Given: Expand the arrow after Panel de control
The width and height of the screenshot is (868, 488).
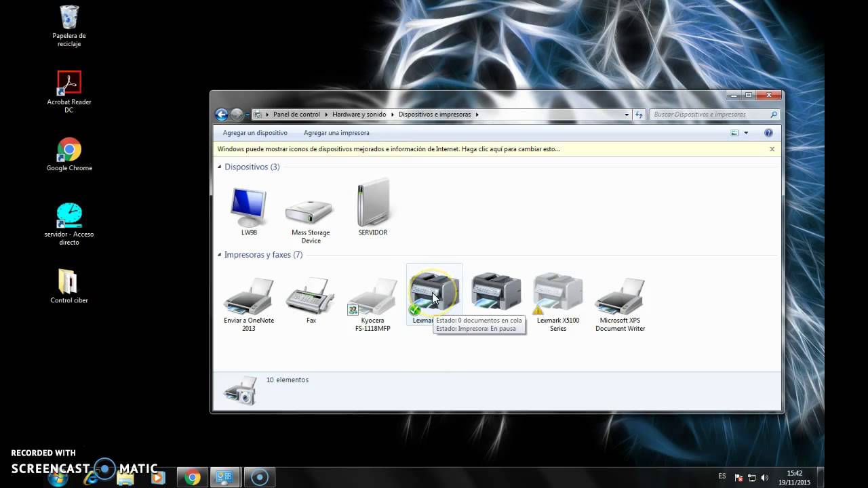Looking at the screenshot, I should pyautogui.click(x=325, y=115).
